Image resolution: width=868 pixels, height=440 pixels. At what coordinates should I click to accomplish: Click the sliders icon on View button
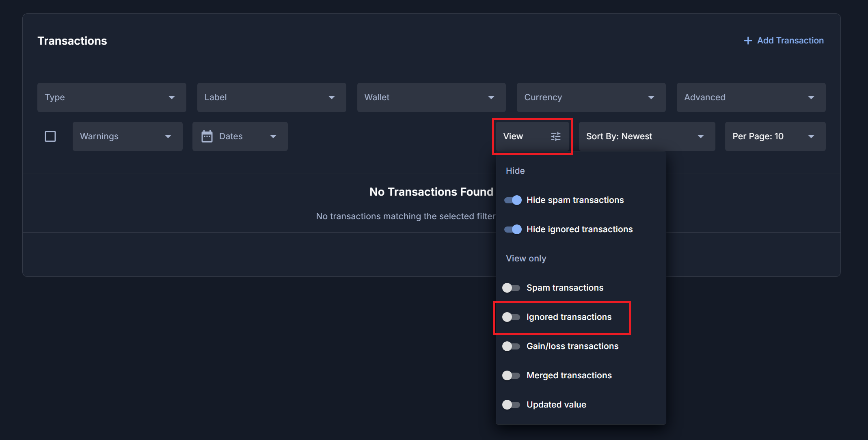[555, 136]
